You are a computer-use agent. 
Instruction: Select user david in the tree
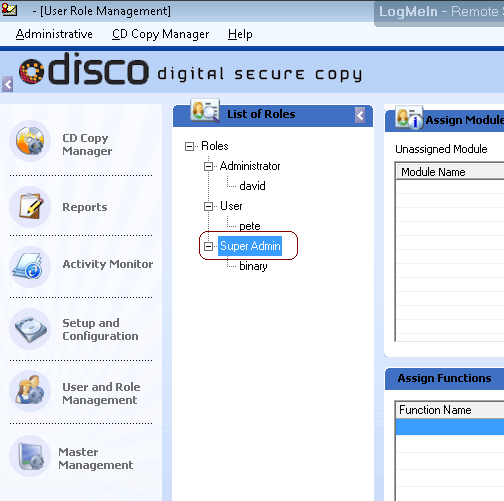tap(252, 186)
